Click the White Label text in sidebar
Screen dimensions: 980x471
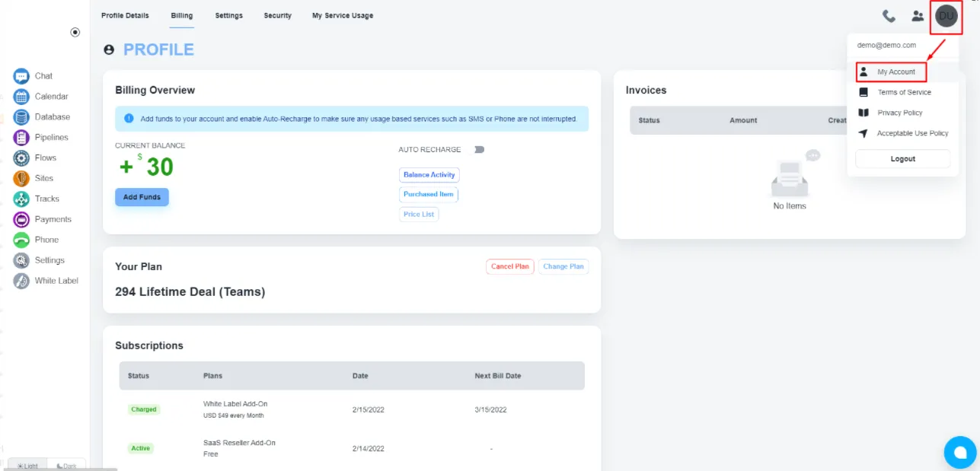pos(56,281)
